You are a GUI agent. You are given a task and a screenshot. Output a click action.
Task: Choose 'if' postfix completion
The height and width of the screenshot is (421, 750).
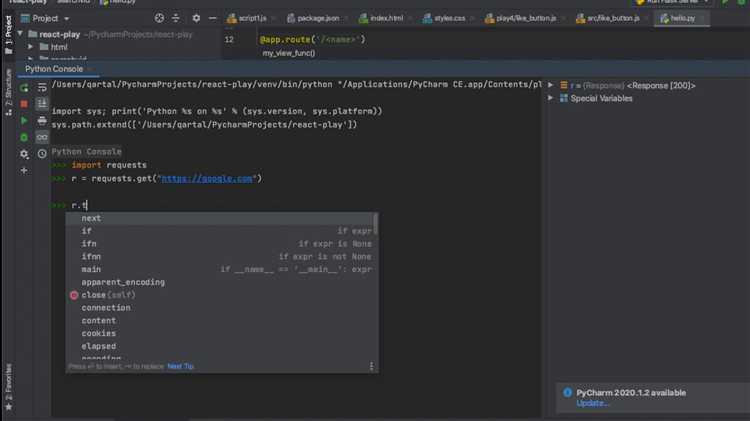[221, 231]
